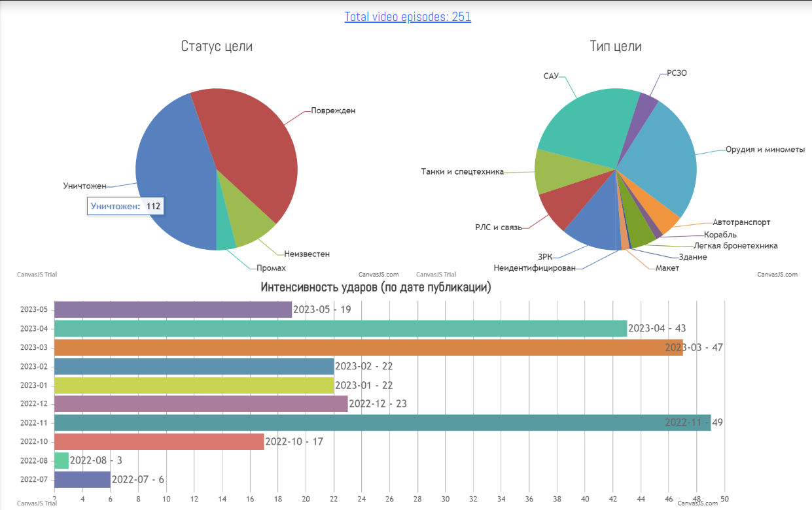812x510 pixels.
Task: Click the 2022-11 bar showing 49
Action: 382,422
